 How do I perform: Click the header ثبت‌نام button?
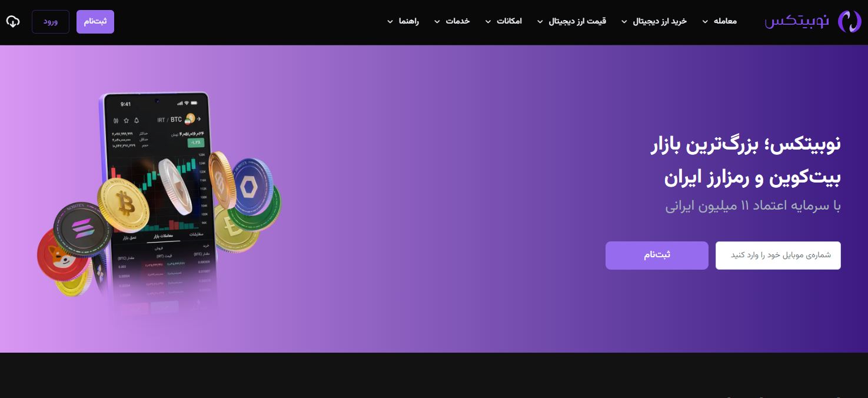point(95,21)
